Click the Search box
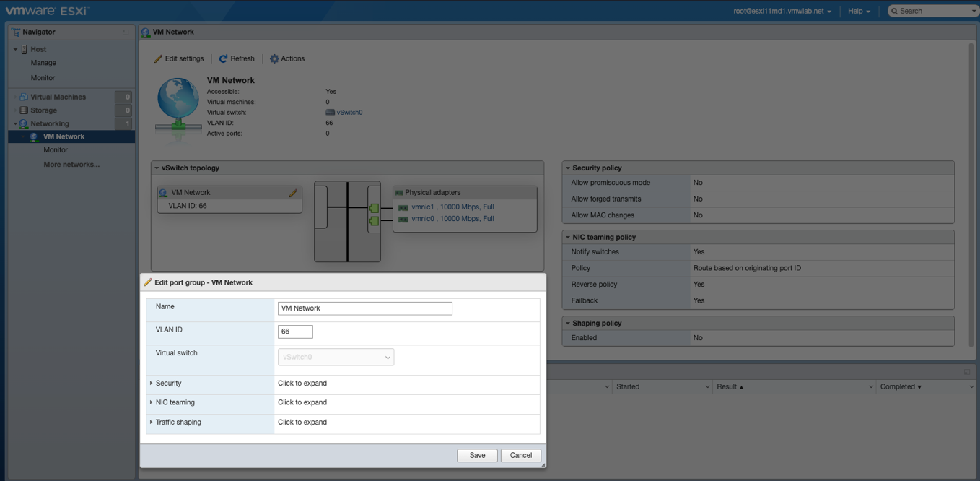This screenshot has width=980, height=481. (x=933, y=11)
